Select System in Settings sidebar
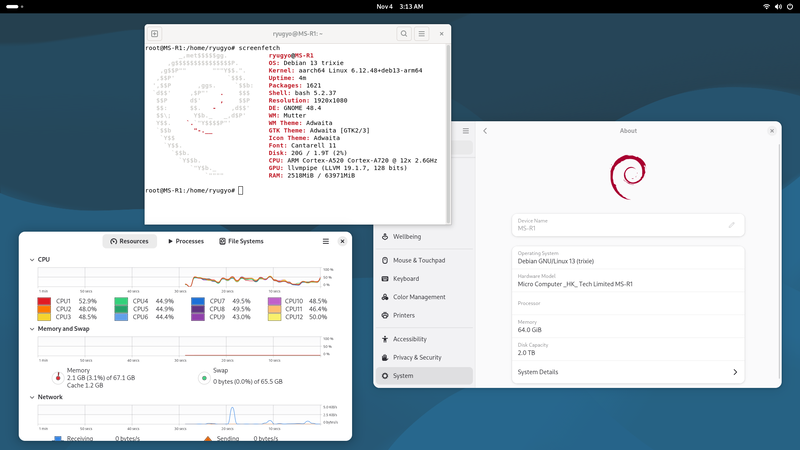 424,376
